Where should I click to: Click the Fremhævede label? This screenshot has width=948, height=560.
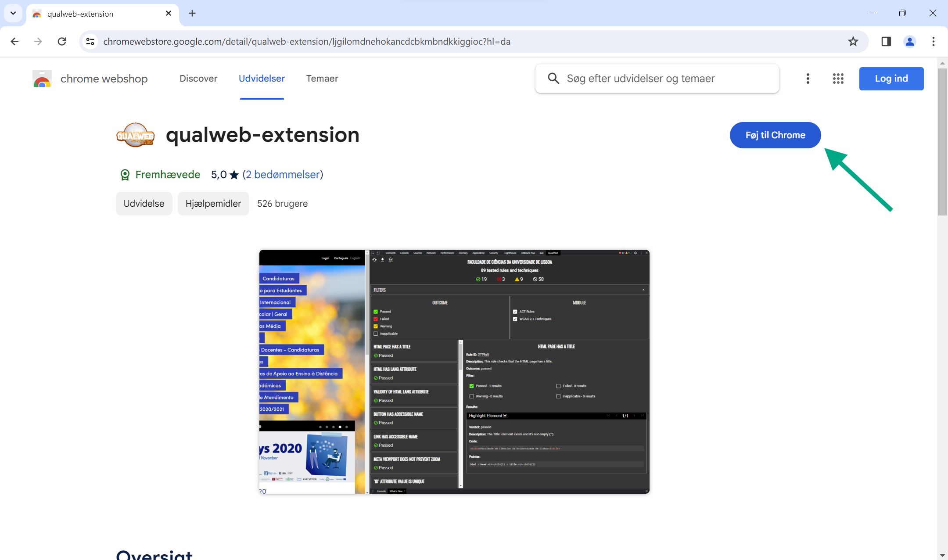point(168,175)
